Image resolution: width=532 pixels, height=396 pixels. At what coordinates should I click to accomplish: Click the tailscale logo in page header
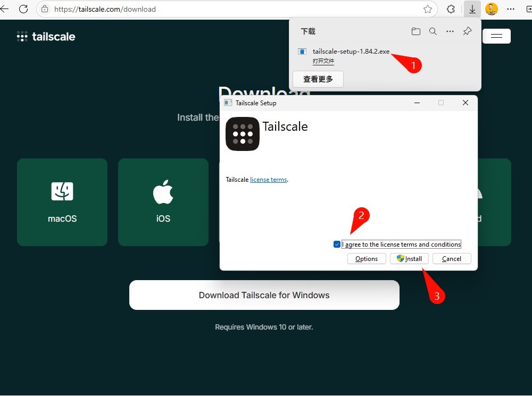[x=46, y=36]
